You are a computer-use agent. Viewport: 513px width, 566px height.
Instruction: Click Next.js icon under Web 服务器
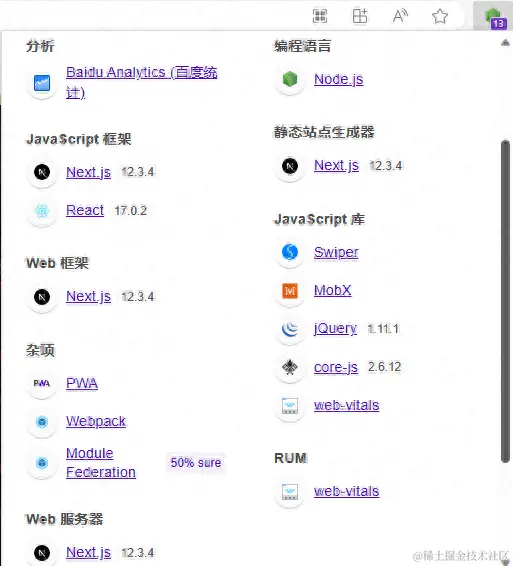tap(42, 553)
